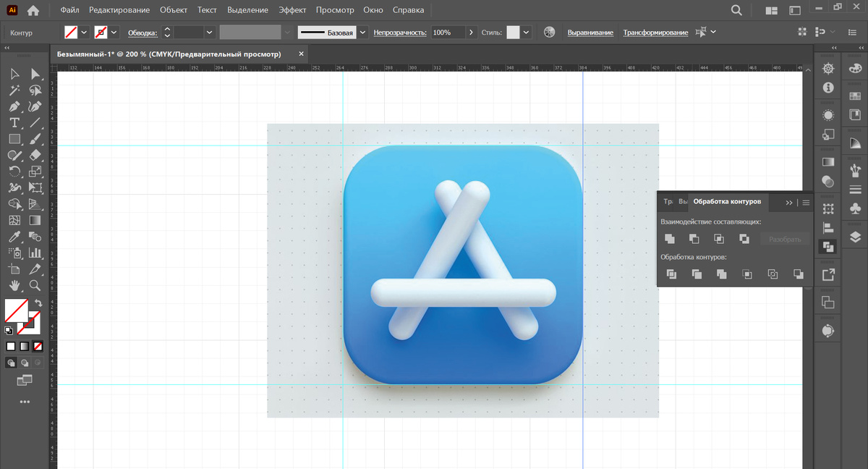Select the Pen tool

[14, 106]
